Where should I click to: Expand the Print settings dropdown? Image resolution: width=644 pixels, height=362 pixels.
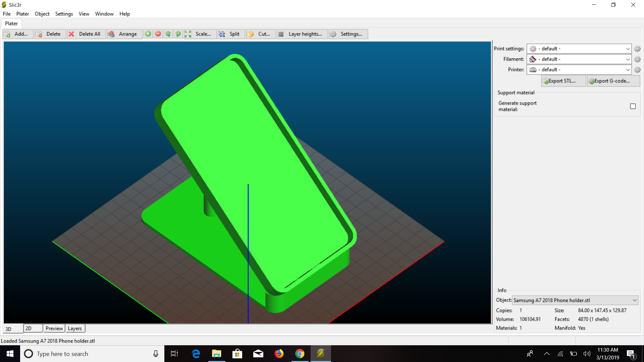(628, 49)
